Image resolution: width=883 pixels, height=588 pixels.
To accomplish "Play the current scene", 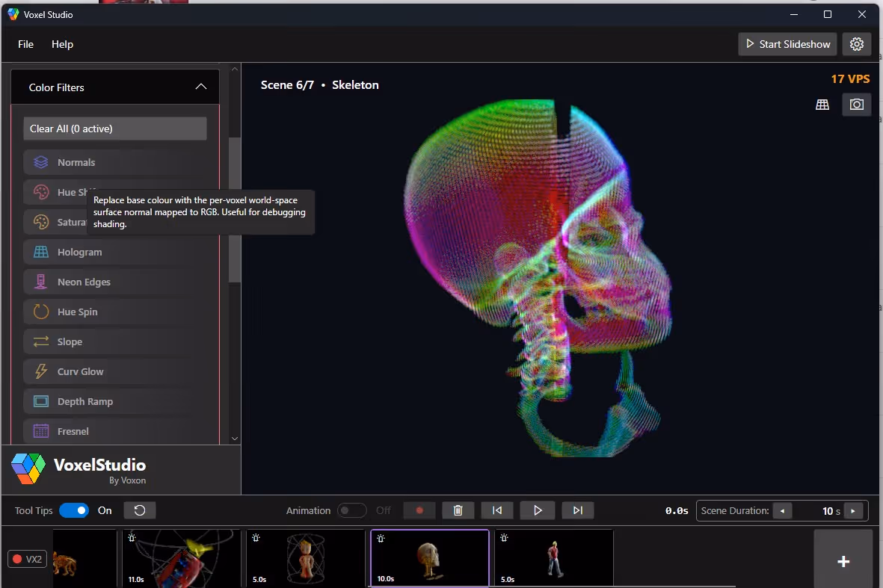I will click(538, 510).
